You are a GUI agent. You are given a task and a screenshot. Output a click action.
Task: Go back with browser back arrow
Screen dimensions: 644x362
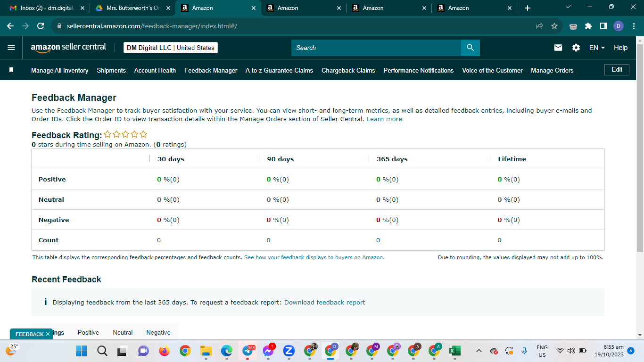click(10, 26)
